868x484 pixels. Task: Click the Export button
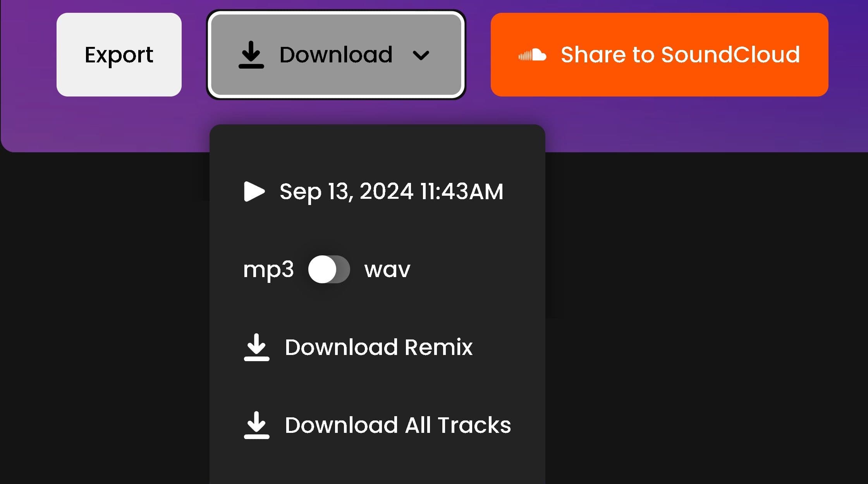pyautogui.click(x=119, y=55)
